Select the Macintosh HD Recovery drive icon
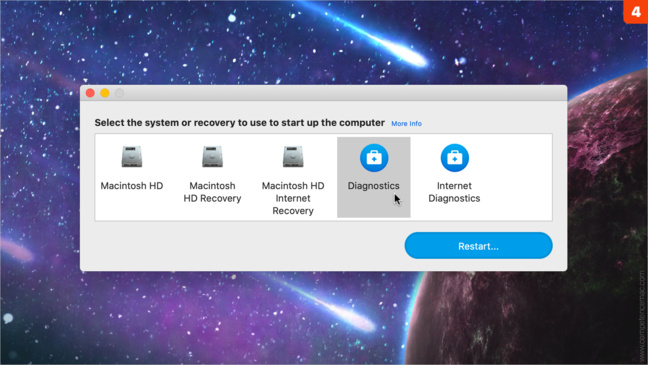The height and width of the screenshot is (365, 648). click(212, 157)
